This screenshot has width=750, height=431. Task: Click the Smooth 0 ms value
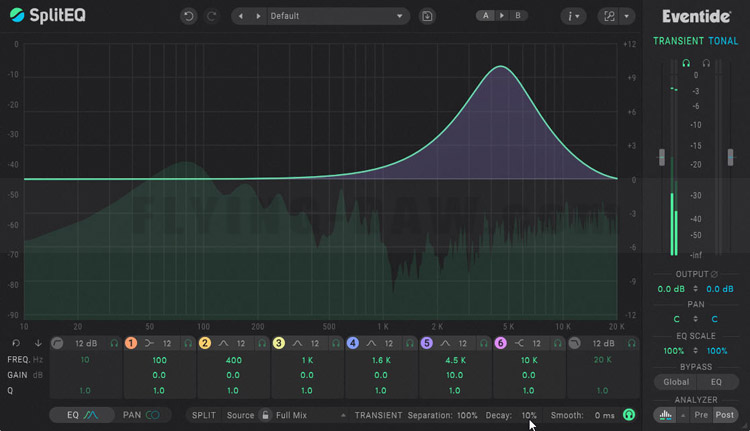tap(605, 415)
